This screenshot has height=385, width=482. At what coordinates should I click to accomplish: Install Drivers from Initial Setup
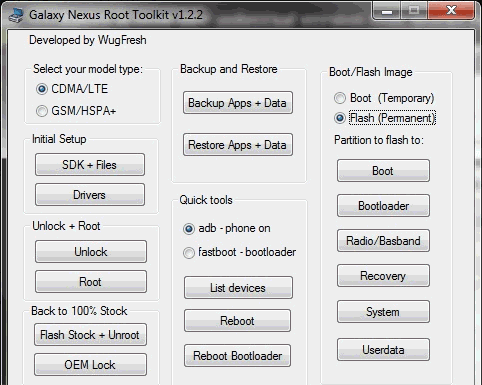tap(90, 195)
